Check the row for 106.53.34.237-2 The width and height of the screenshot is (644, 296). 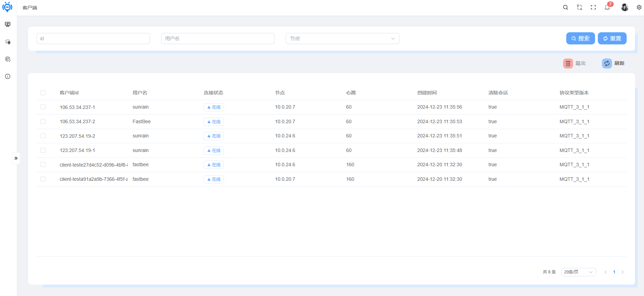click(x=43, y=121)
